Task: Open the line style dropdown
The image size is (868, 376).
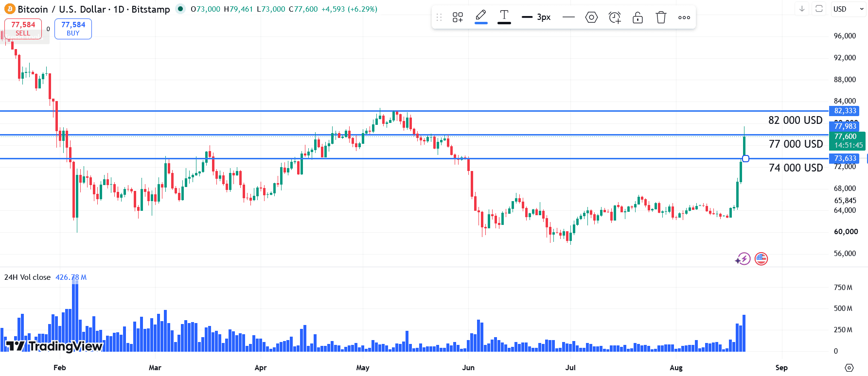Action: (x=568, y=17)
